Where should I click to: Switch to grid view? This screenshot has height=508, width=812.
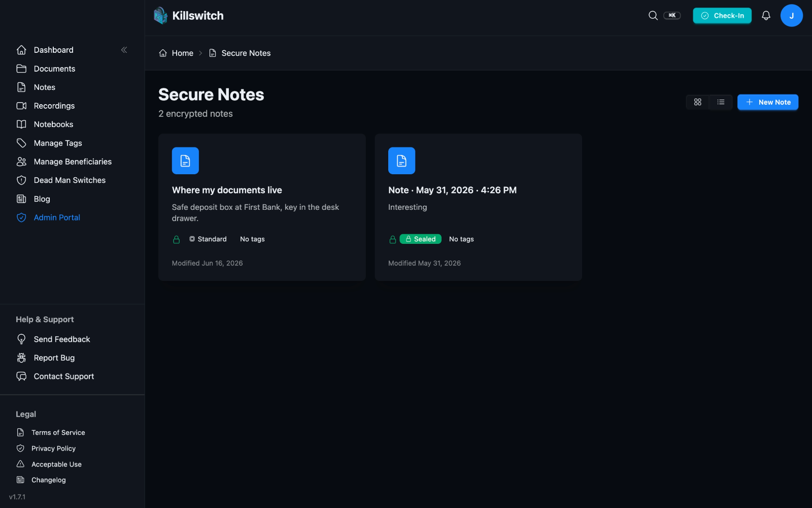click(x=698, y=102)
